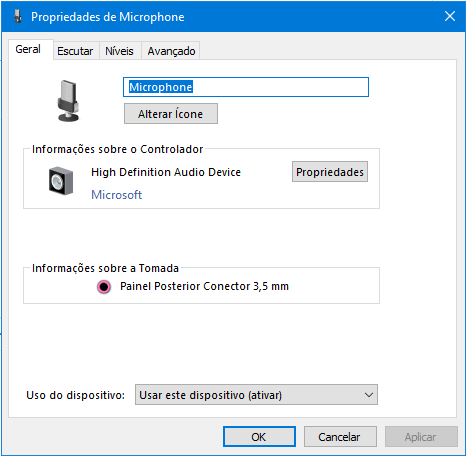Click the large microphone device icon
467x456 pixels.
68,101
